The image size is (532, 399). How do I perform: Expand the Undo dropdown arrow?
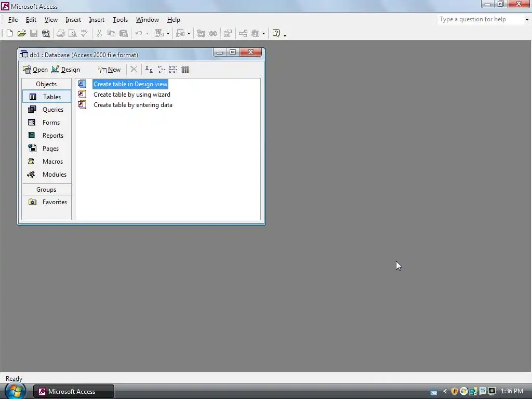click(147, 33)
